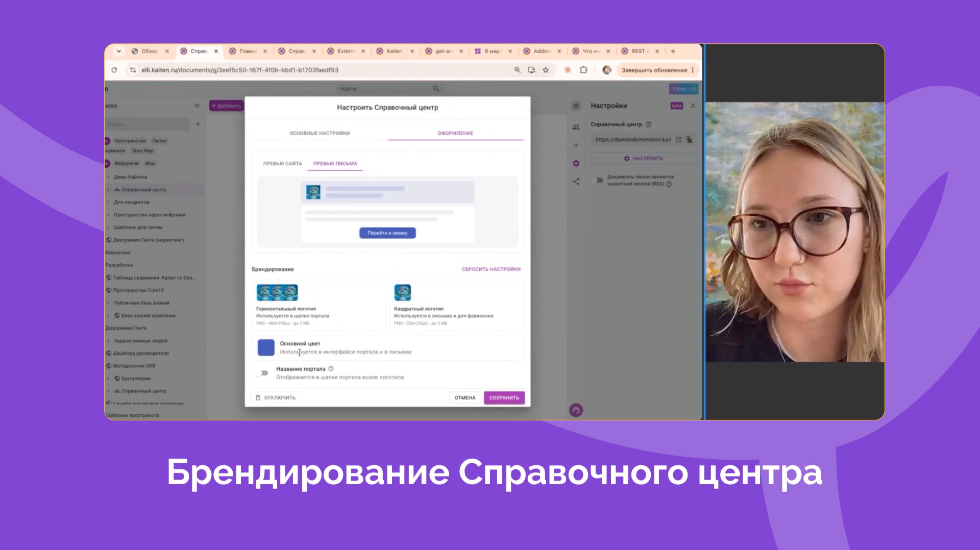The width and height of the screenshot is (980, 550).
Task: Toggle the RSS news feed switch
Action: point(597,181)
